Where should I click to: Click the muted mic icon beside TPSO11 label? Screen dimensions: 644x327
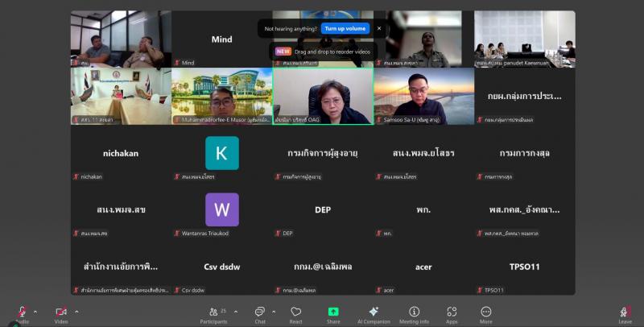(x=480, y=290)
